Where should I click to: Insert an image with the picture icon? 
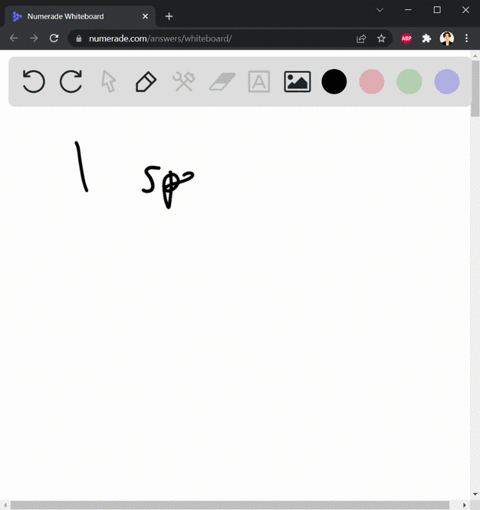point(297,81)
